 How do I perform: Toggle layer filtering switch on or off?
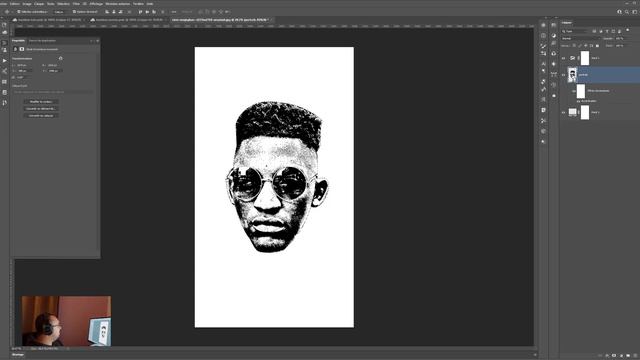click(x=628, y=30)
